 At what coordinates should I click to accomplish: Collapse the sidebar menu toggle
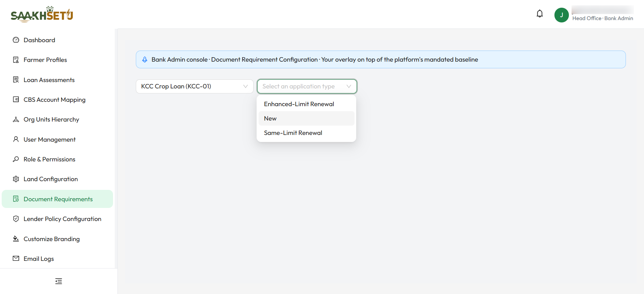(x=59, y=281)
